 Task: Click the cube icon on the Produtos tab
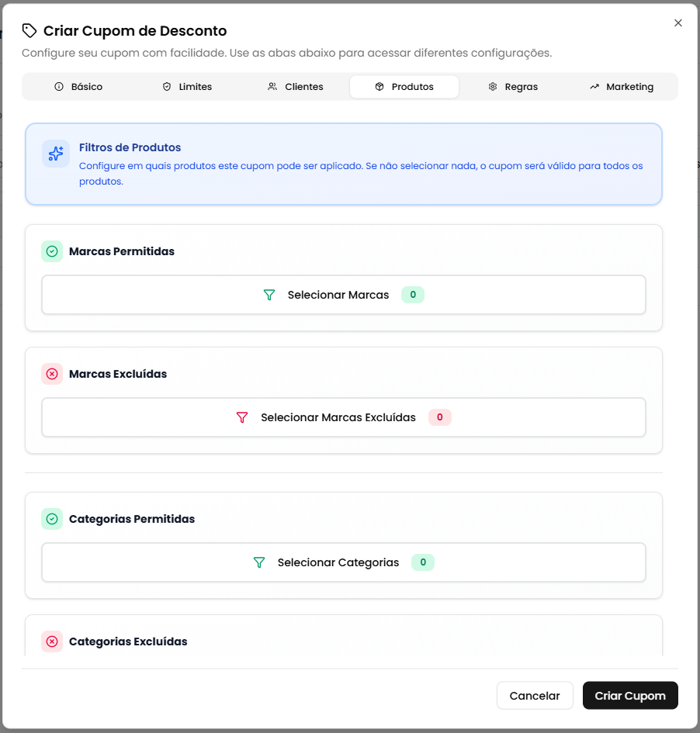380,86
